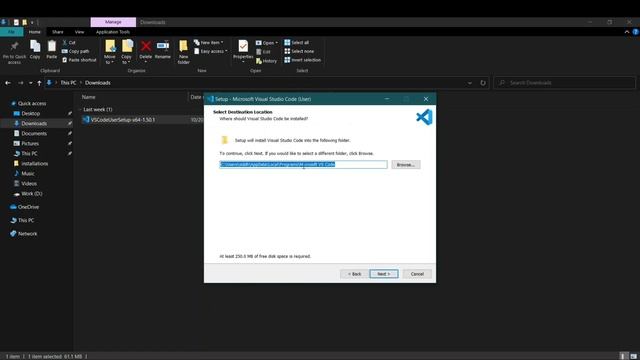
Task: Close the VS Code setup dialog
Action: 426,99
